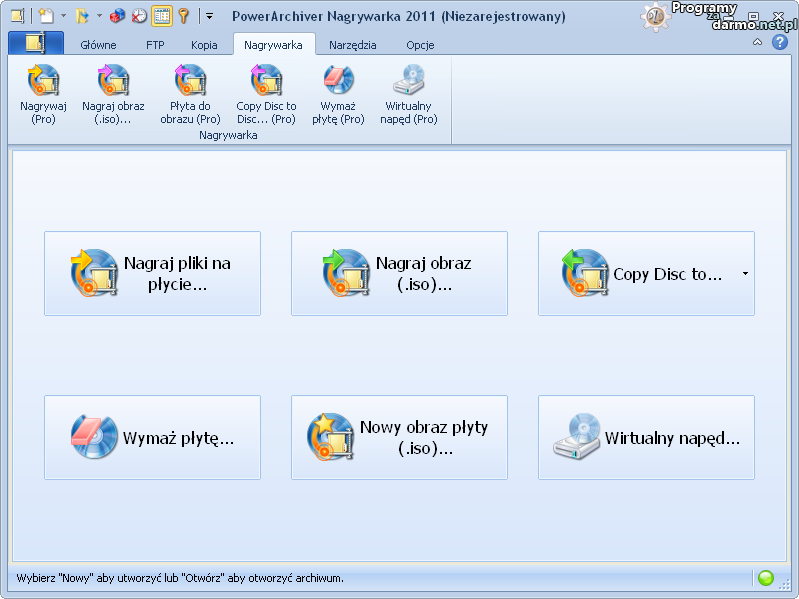
Task: Click the Nagraj pliki na płycie button
Action: coord(152,274)
